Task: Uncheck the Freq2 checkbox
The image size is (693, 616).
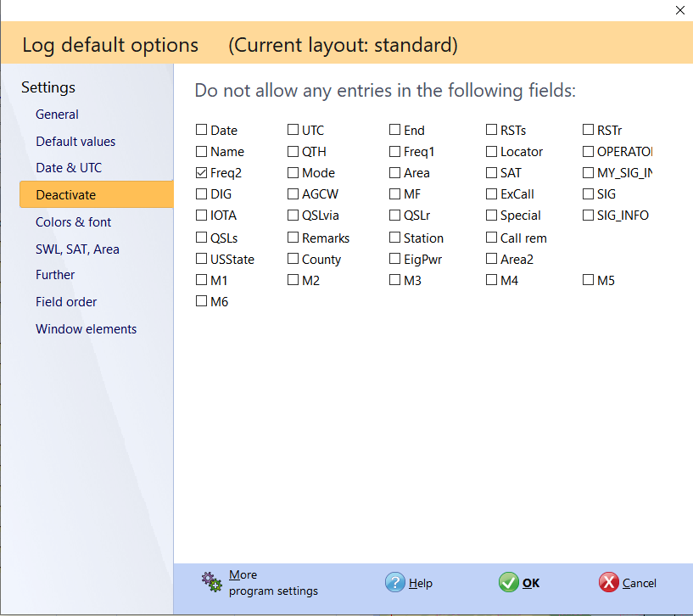Action: pos(202,173)
